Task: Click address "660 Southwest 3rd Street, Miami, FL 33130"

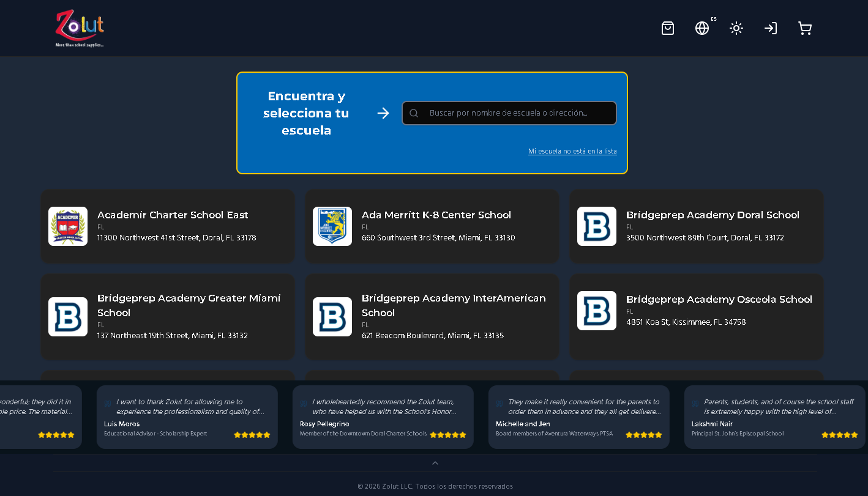Action: pyautogui.click(x=438, y=238)
